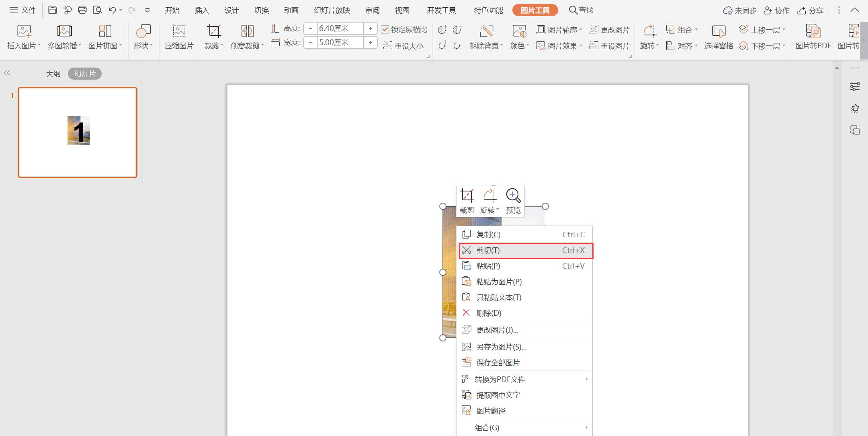Toggle the Lock Aspect Ratio (锁定纵横比) checkbox
Image resolution: width=868 pixels, height=436 pixels.
(385, 29)
